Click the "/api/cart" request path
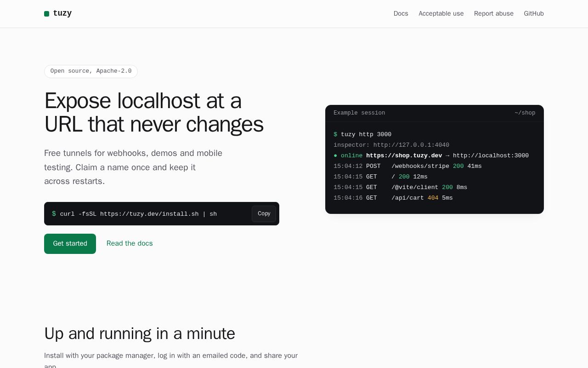The image size is (588, 368). pos(407,198)
